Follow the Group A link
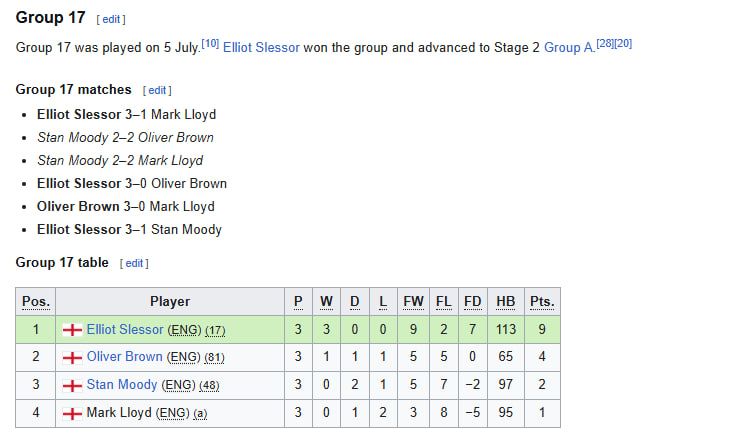Screen dimensions: 747x441 (x=569, y=48)
